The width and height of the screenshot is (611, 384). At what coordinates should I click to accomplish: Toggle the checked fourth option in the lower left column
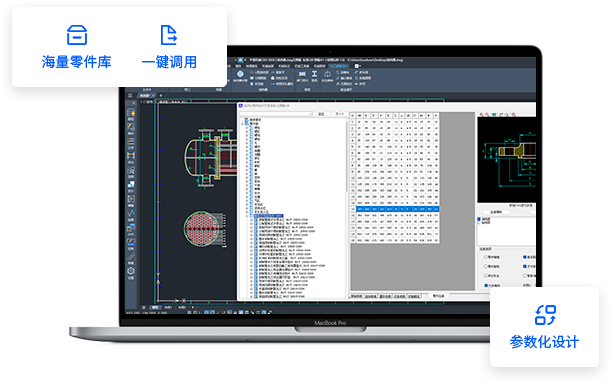[486, 285]
